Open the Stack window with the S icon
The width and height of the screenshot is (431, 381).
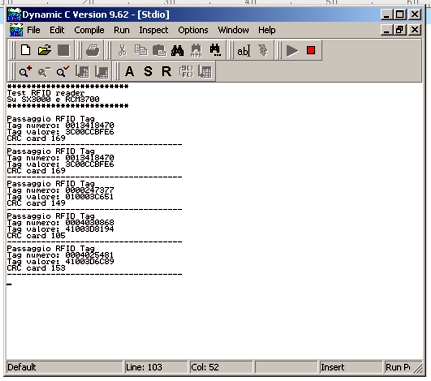pos(148,71)
